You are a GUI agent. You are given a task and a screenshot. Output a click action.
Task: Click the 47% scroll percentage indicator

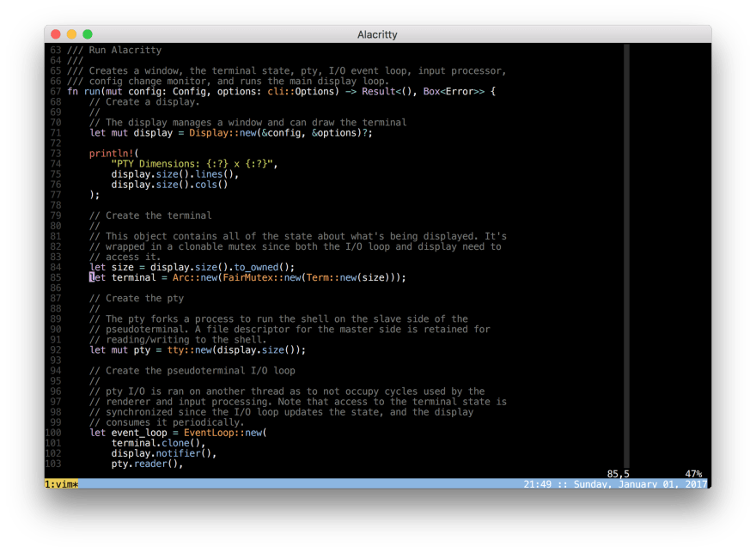pyautogui.click(x=692, y=473)
